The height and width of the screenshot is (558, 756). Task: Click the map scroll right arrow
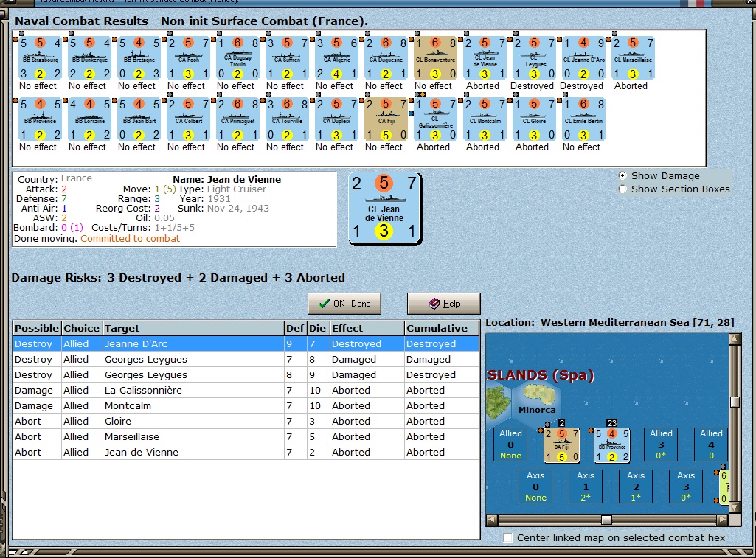[x=722, y=520]
